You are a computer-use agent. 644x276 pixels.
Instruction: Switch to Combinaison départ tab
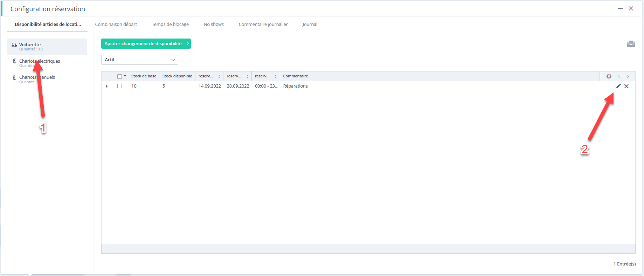[x=116, y=25]
